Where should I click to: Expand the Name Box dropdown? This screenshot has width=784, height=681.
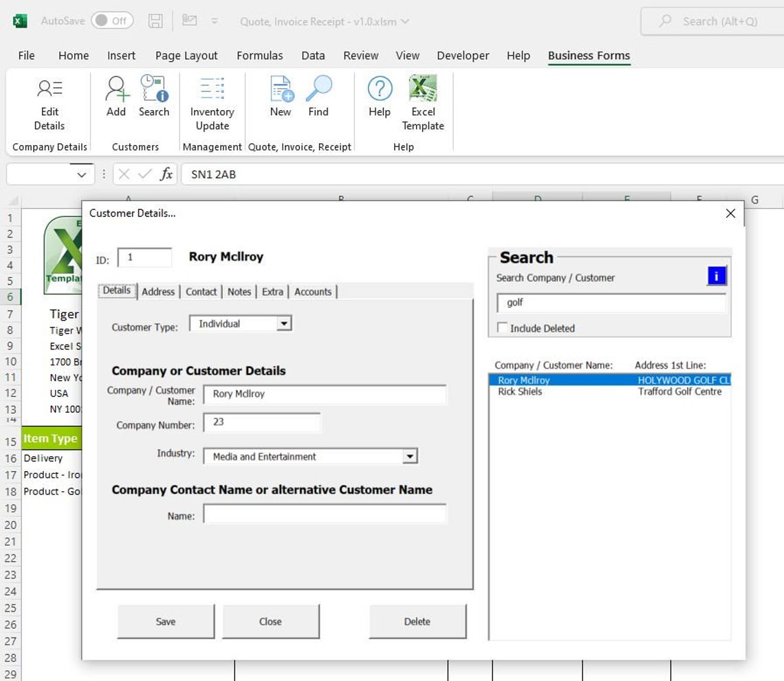82,174
